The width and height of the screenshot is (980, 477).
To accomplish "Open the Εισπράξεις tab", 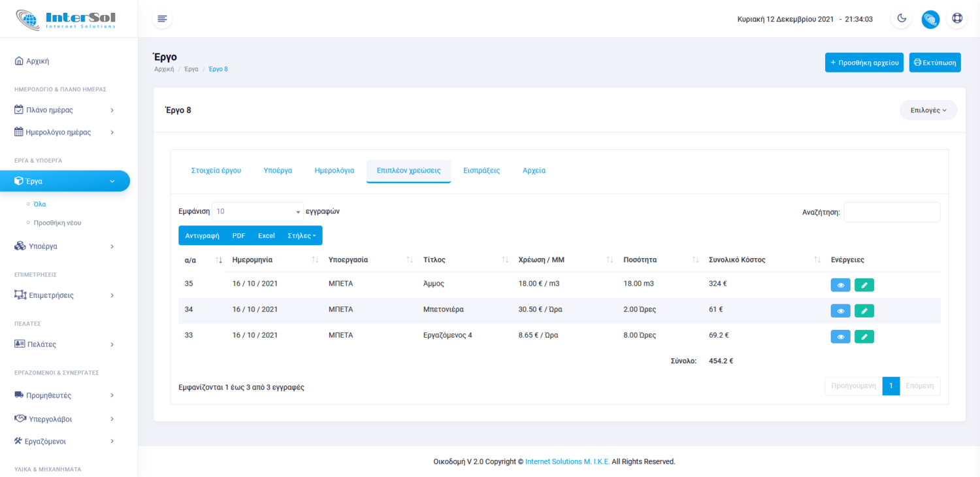I will (x=482, y=171).
